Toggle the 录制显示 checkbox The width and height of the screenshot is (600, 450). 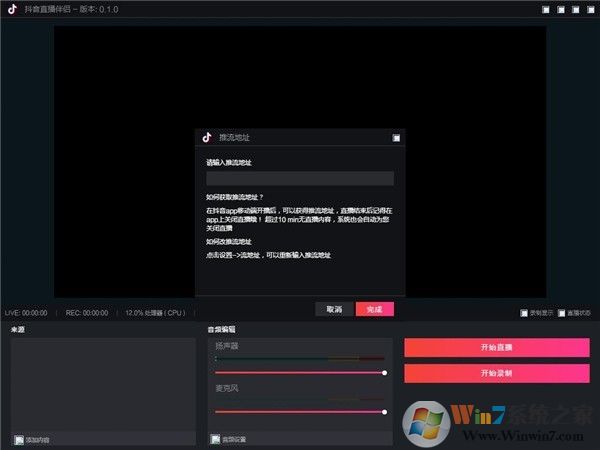point(525,313)
